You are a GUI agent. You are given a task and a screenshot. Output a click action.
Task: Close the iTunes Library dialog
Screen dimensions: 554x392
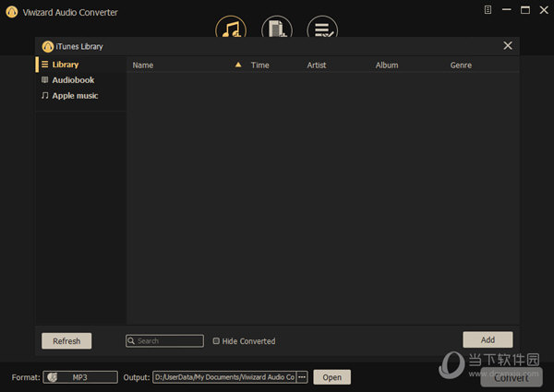[x=508, y=45]
